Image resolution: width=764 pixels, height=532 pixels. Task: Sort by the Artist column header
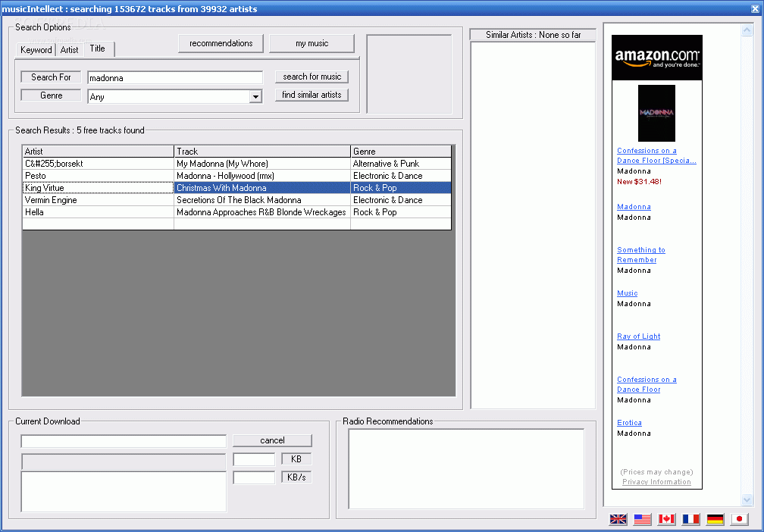(98, 152)
